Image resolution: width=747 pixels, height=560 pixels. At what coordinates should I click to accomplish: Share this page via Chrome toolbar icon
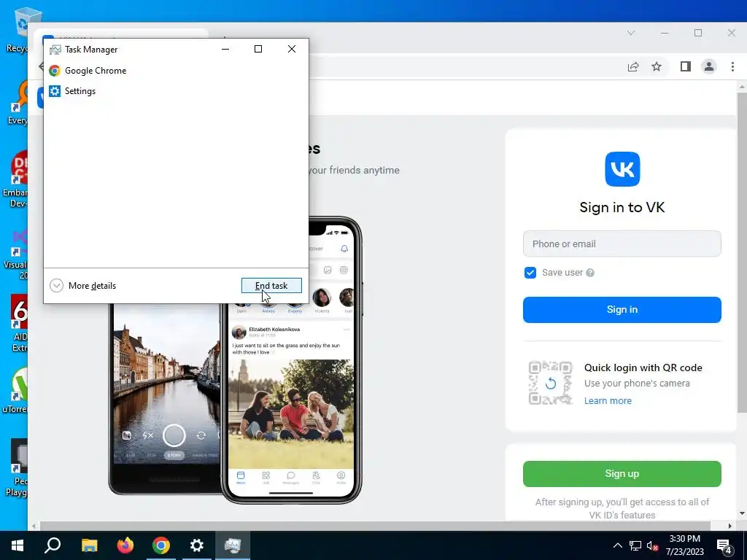(633, 66)
